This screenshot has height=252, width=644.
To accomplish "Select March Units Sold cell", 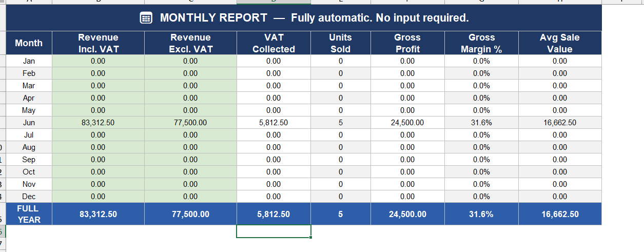I will click(x=340, y=86).
